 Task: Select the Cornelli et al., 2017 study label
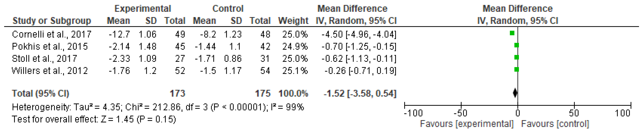click(x=52, y=34)
